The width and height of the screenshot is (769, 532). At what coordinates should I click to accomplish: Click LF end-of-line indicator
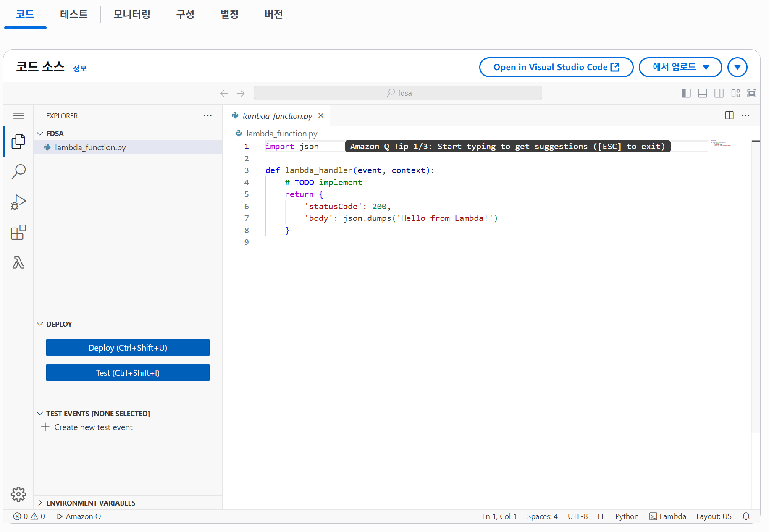coord(601,516)
